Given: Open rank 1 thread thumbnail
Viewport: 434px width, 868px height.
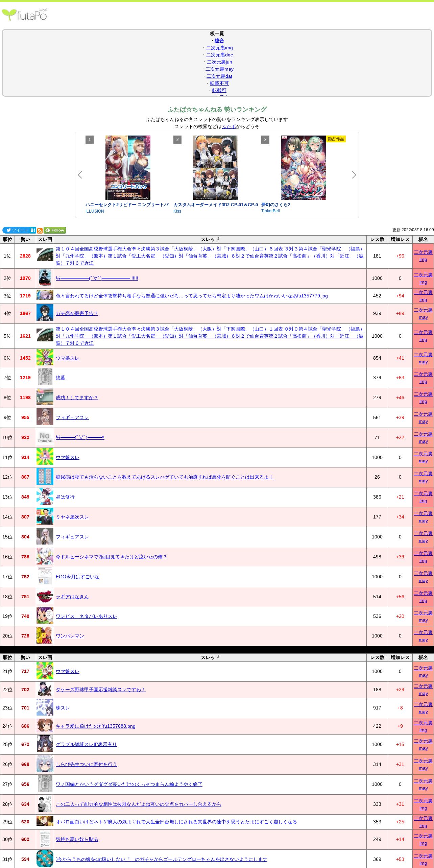Looking at the screenshot, I should 45,255.
